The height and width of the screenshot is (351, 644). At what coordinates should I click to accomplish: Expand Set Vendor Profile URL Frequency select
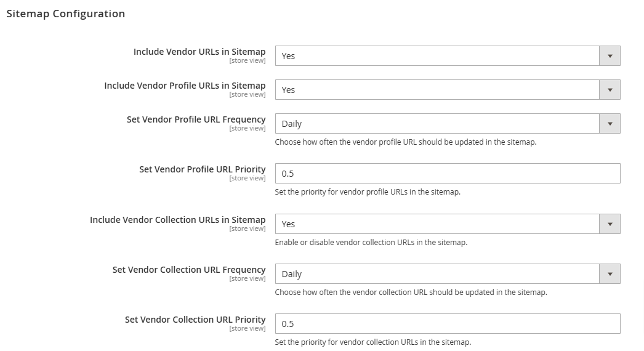[x=447, y=124]
